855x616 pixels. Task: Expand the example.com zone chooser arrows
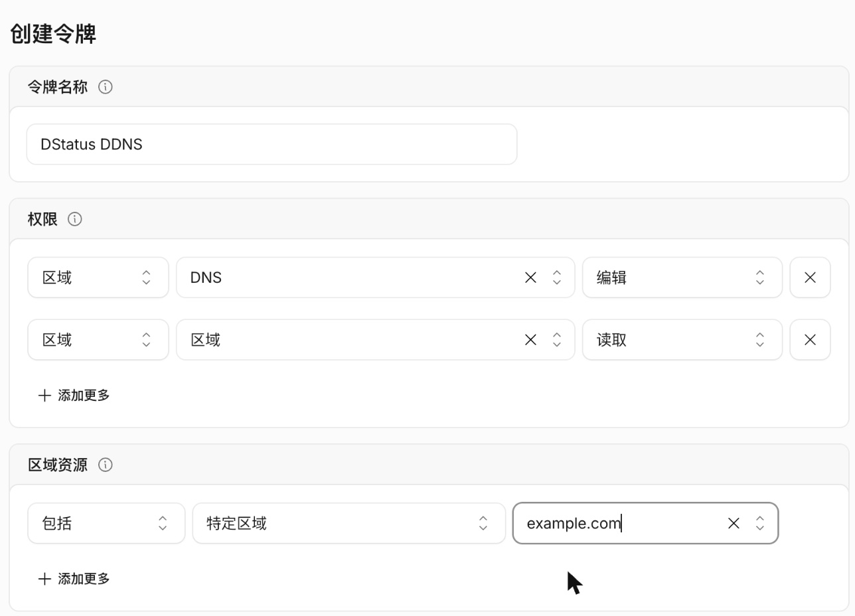[x=760, y=523]
